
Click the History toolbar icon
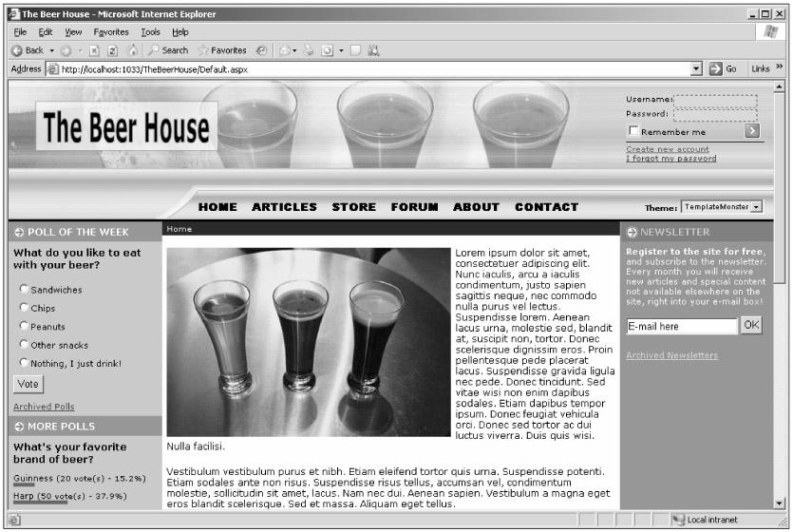(x=260, y=50)
